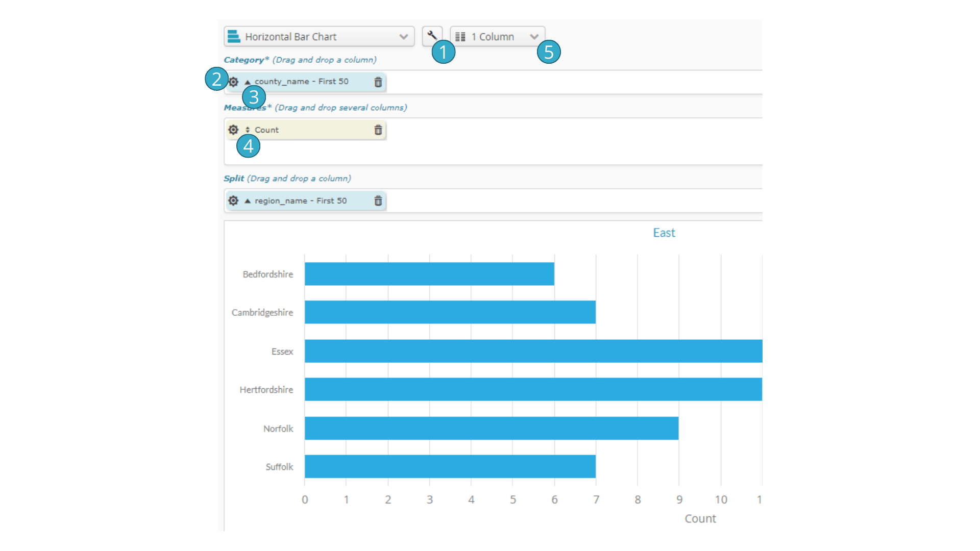Open gear settings for county_name category
Screen dimensions: 980x551
(x=233, y=82)
